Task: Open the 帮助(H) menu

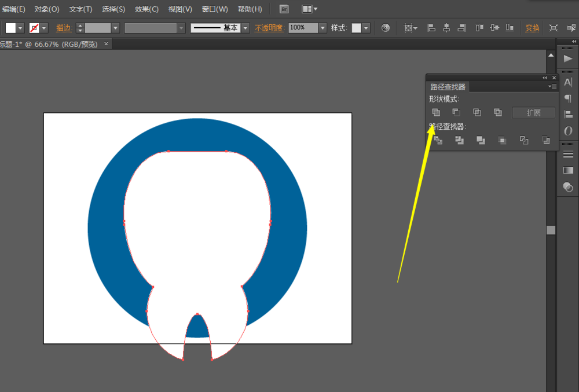Action: 250,9
